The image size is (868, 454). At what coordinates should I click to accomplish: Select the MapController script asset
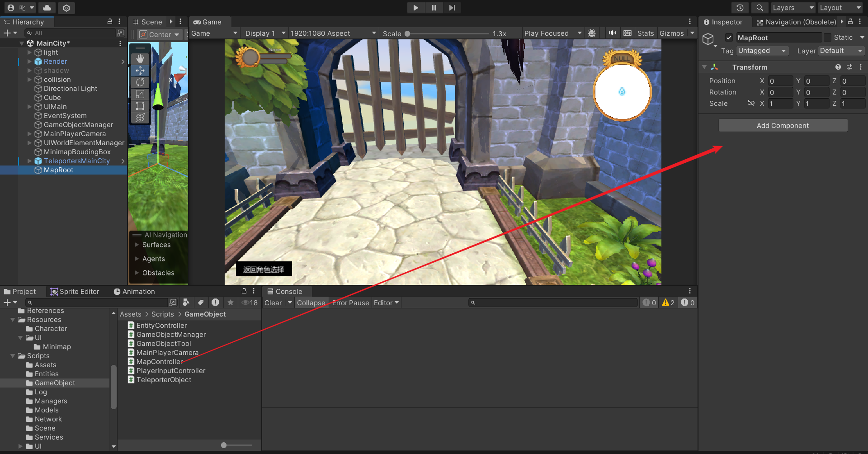click(159, 362)
